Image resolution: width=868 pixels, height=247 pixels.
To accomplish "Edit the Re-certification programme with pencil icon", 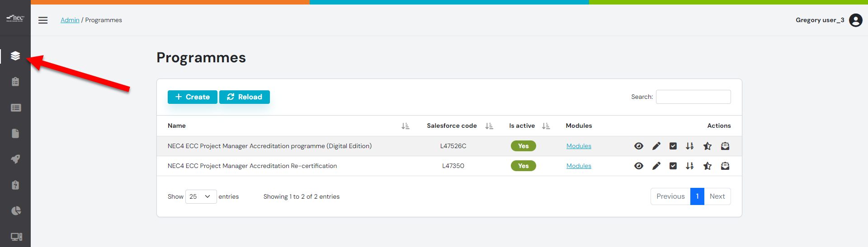I will [656, 166].
